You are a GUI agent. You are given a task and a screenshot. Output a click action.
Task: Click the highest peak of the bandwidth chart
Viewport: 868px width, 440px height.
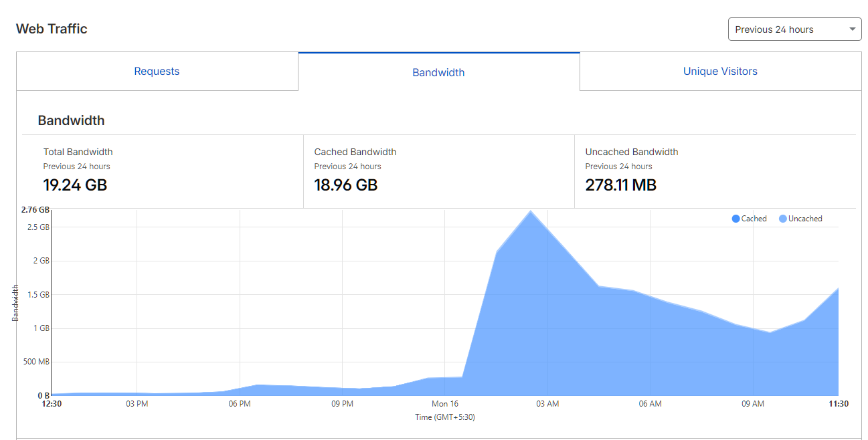click(531, 211)
